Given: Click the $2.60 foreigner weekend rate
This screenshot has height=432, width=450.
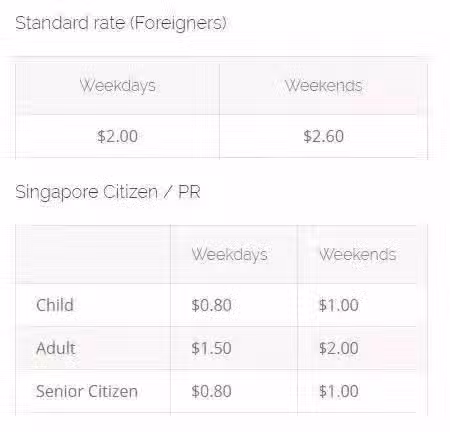Looking at the screenshot, I should [324, 136].
